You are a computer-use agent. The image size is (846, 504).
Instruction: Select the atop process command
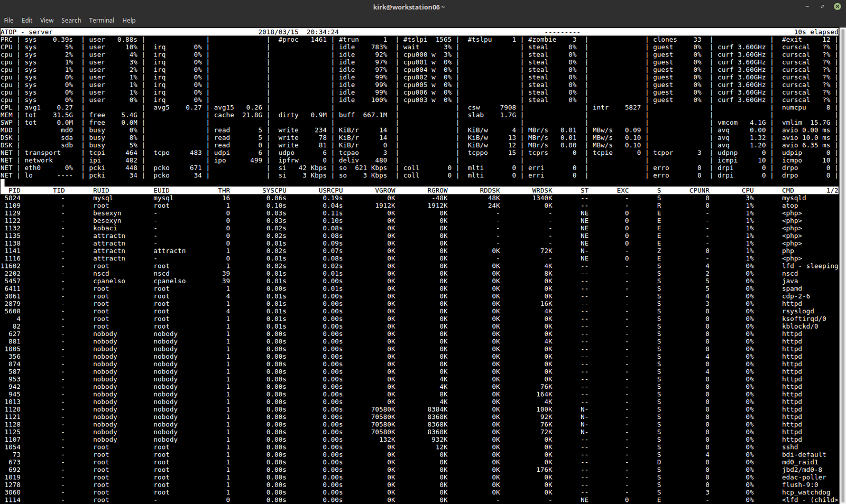click(790, 206)
